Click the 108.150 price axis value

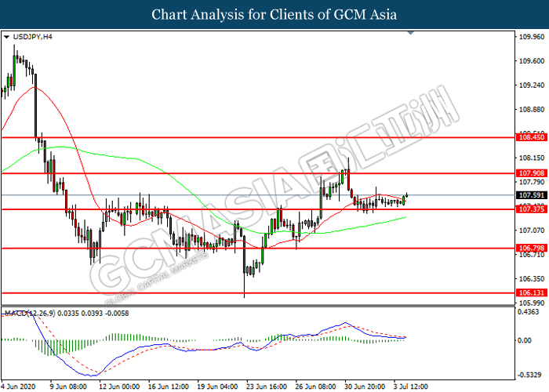(x=532, y=158)
